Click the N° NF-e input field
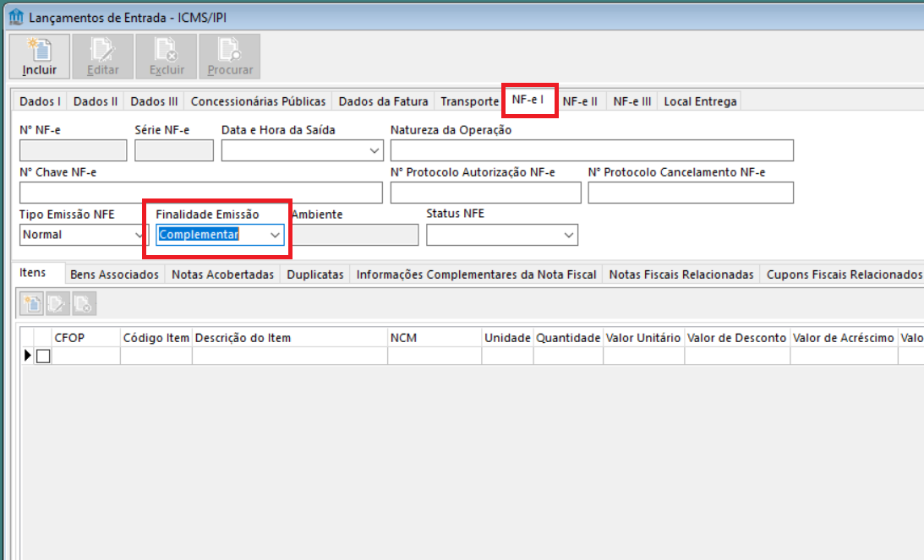Screen dimensions: 924x560 tap(73, 150)
